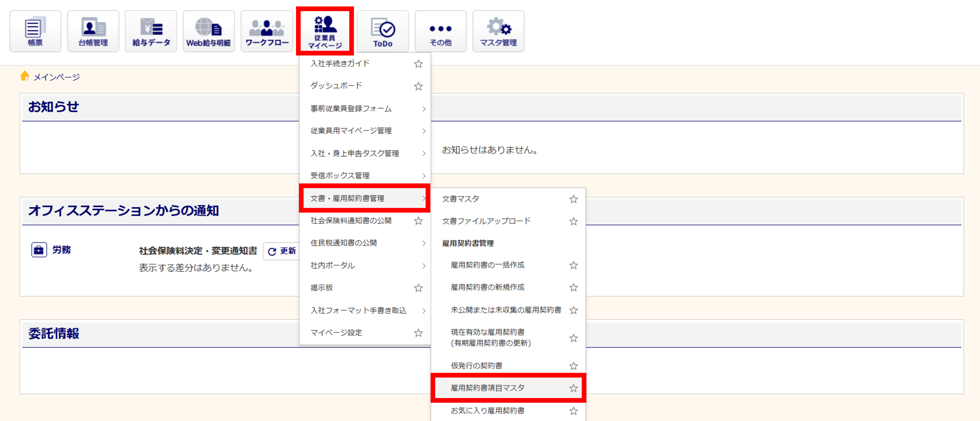Click the 社会保険料決定・変更通知書 heading

click(x=198, y=251)
